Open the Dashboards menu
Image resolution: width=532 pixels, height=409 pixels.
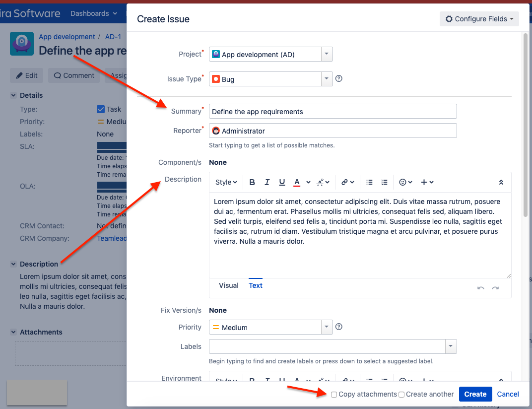94,13
